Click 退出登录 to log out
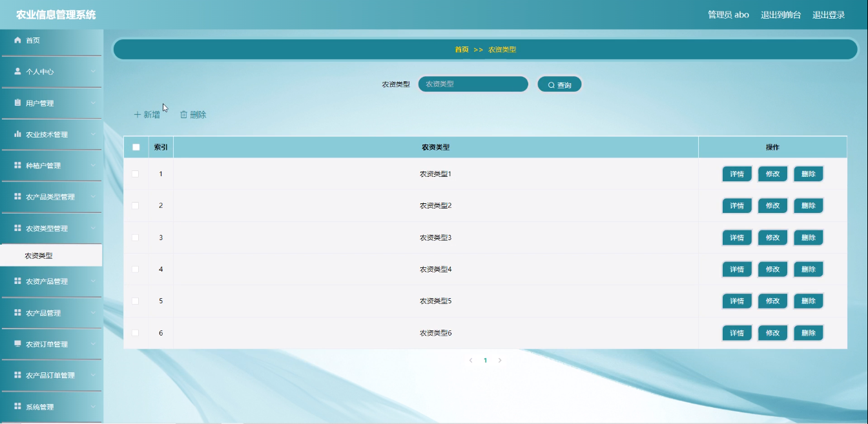 pos(829,15)
